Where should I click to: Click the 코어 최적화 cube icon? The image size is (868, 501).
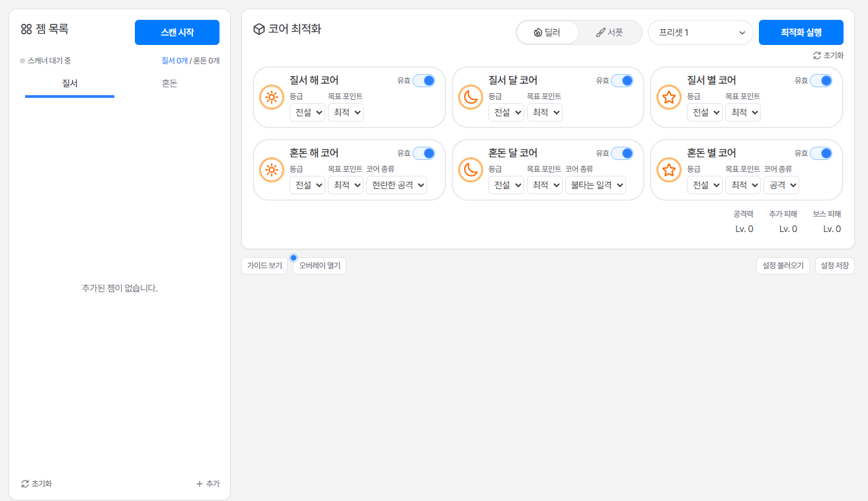(259, 29)
